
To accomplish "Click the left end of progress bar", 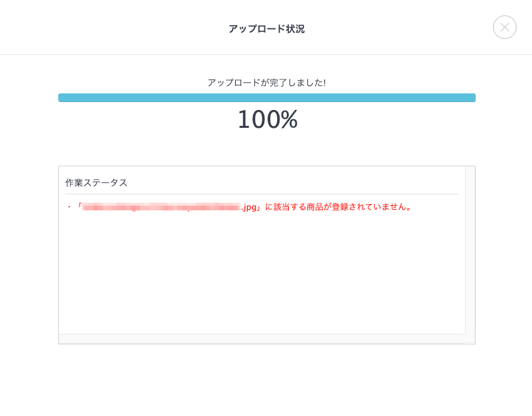I will (x=61, y=98).
